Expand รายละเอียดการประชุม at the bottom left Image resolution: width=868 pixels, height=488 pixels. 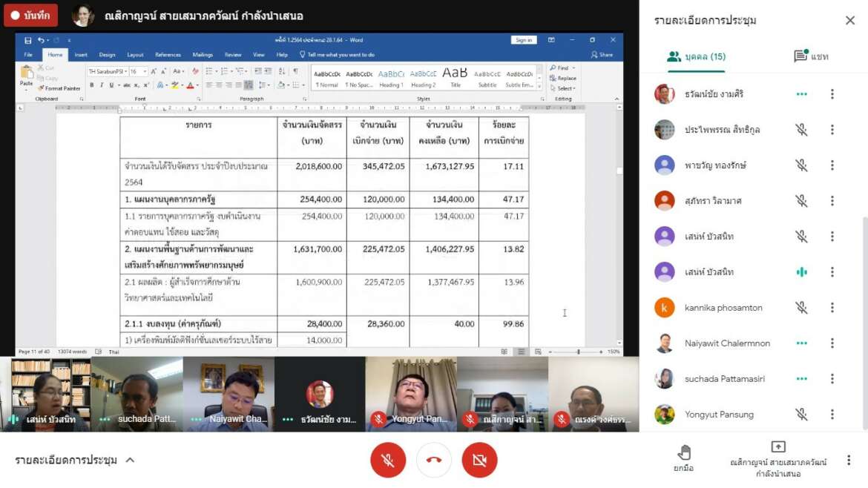click(75, 460)
